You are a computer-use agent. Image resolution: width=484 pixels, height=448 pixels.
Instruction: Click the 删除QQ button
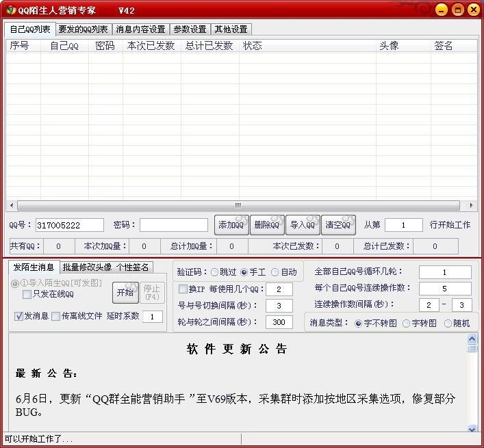click(x=267, y=225)
